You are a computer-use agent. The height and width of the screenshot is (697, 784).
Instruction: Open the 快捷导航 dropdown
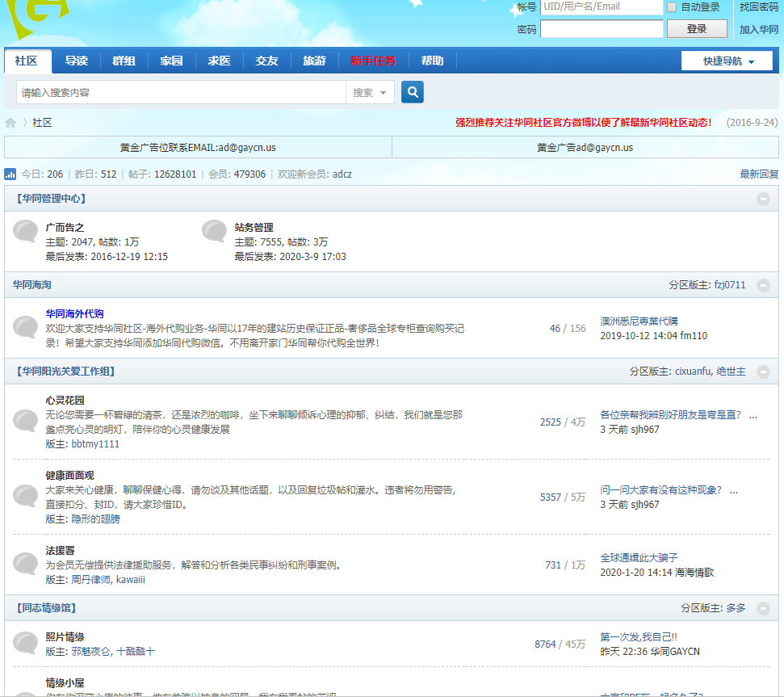point(727,61)
